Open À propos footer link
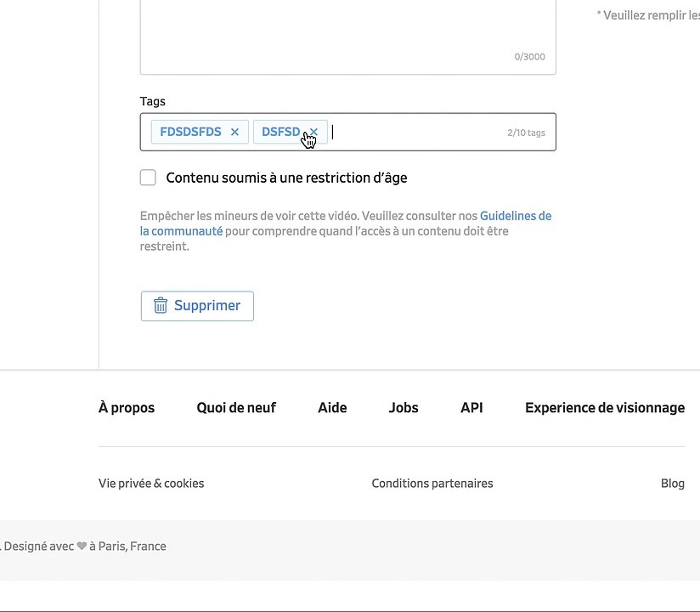 (127, 407)
